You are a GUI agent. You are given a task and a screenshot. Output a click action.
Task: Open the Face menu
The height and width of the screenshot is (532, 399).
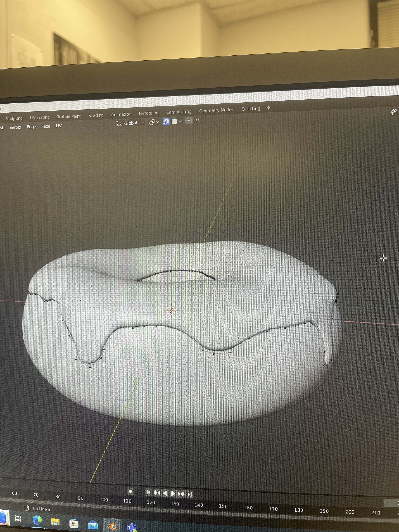(46, 126)
